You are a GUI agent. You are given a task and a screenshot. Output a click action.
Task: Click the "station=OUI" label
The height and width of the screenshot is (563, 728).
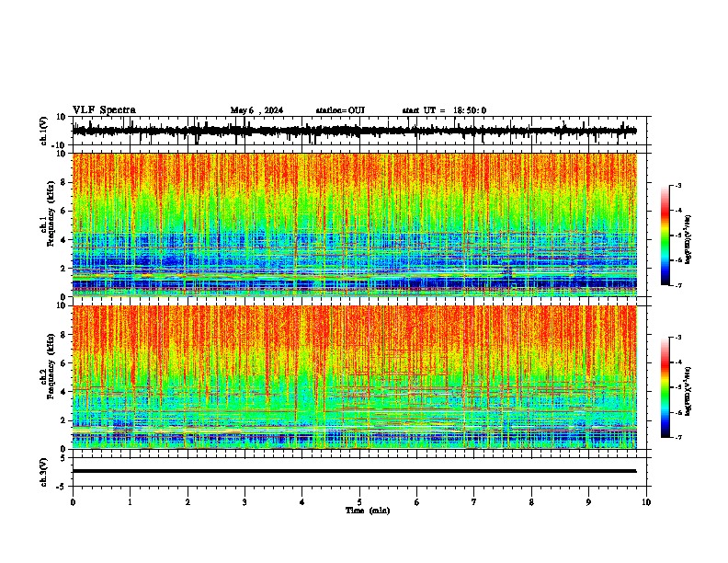tap(340, 110)
